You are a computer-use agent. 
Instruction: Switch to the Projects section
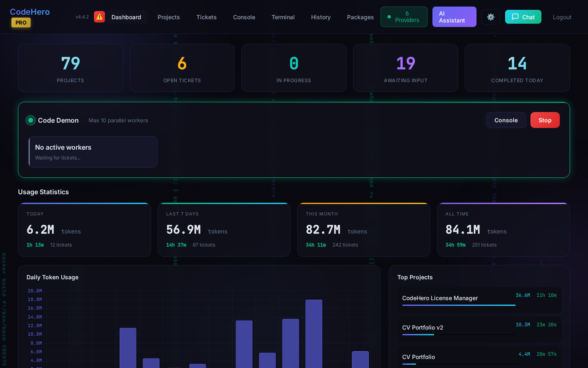coord(169,17)
